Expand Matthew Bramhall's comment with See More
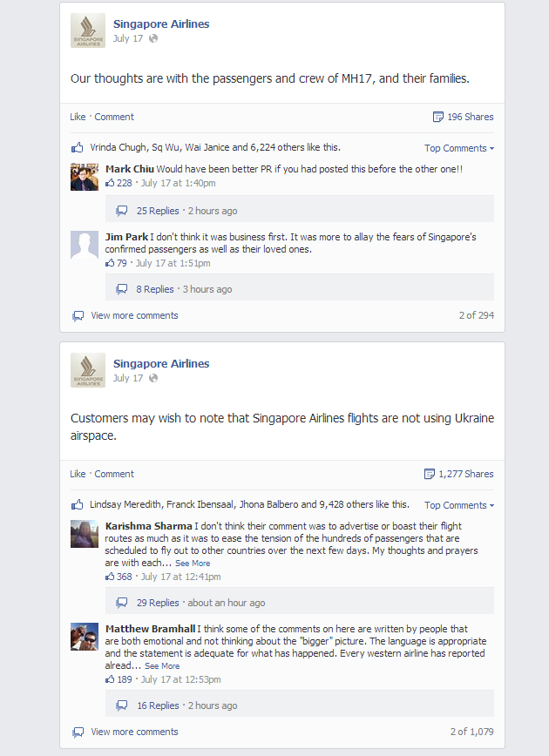 click(x=162, y=665)
